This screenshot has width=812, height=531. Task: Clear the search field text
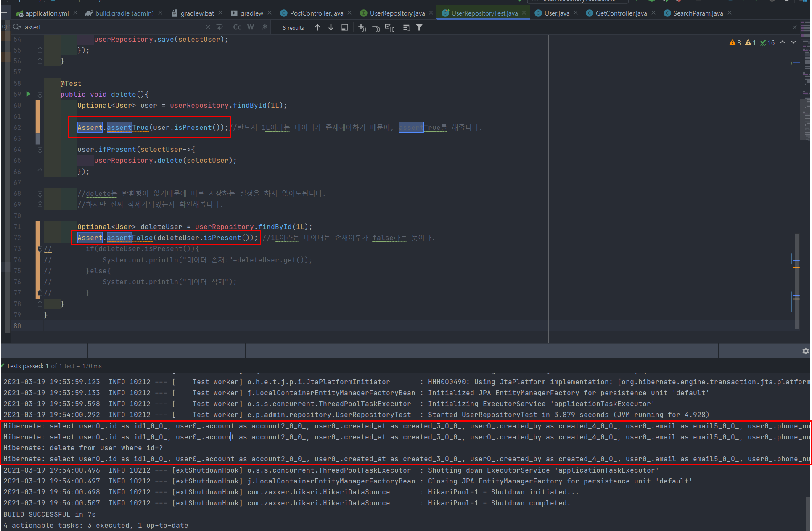point(208,27)
